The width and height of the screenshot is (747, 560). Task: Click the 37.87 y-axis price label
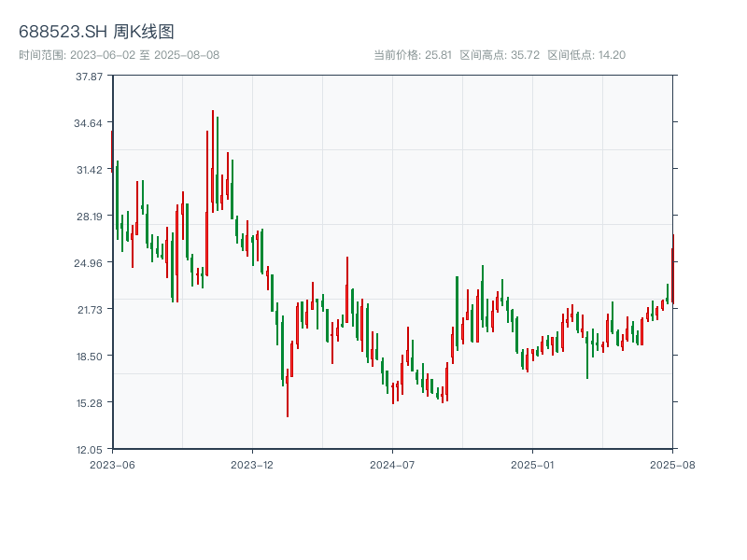point(90,77)
